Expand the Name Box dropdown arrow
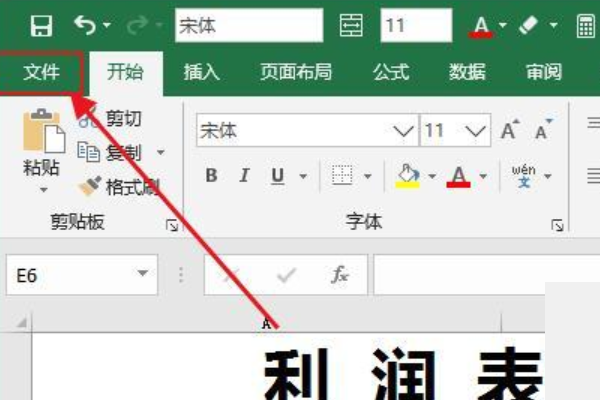Image resolution: width=600 pixels, height=400 pixels. coord(143,274)
